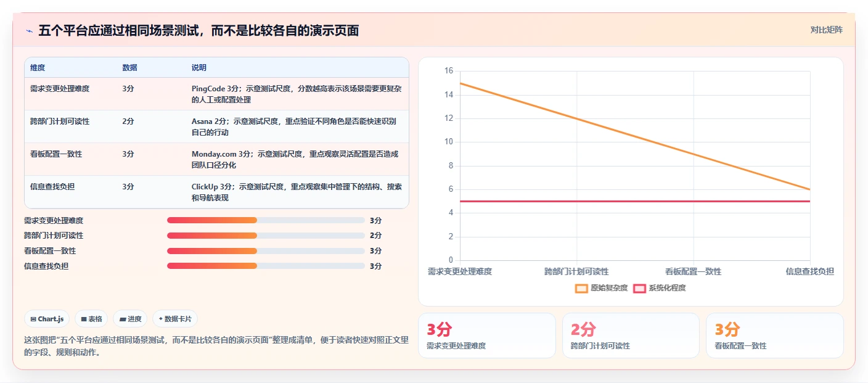
Task: Toggle the 系统化程度 legend swatch
Action: coord(639,288)
